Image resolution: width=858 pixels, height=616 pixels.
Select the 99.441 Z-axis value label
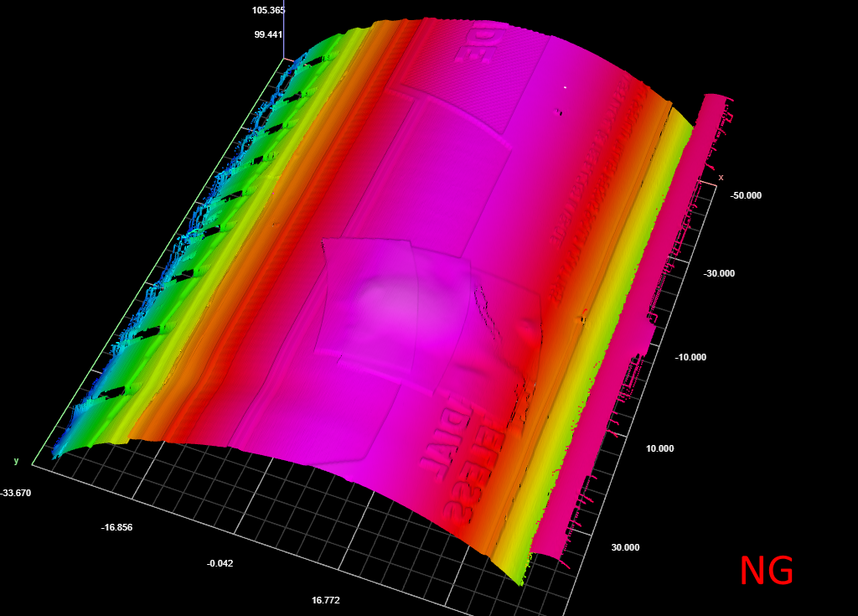point(268,34)
